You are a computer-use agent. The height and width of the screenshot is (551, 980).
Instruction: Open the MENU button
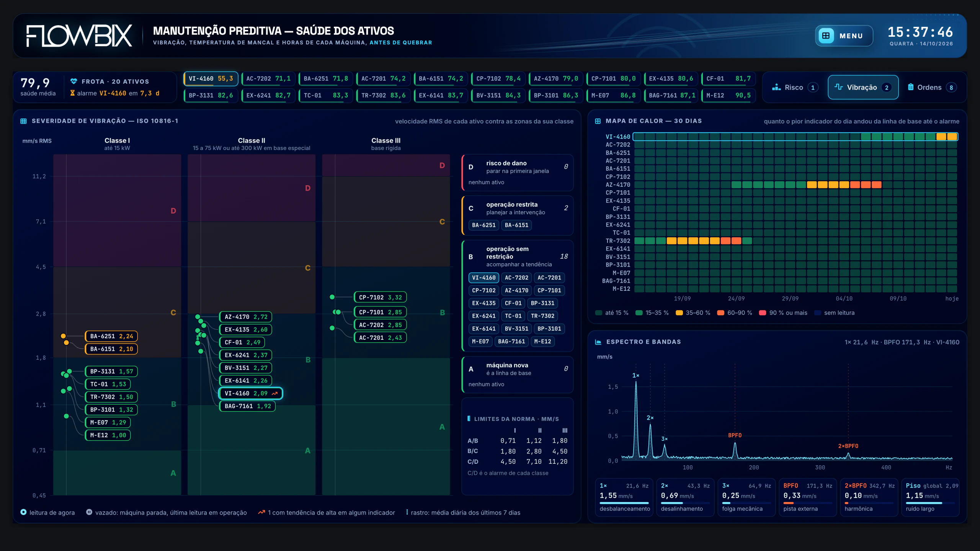pyautogui.click(x=844, y=36)
